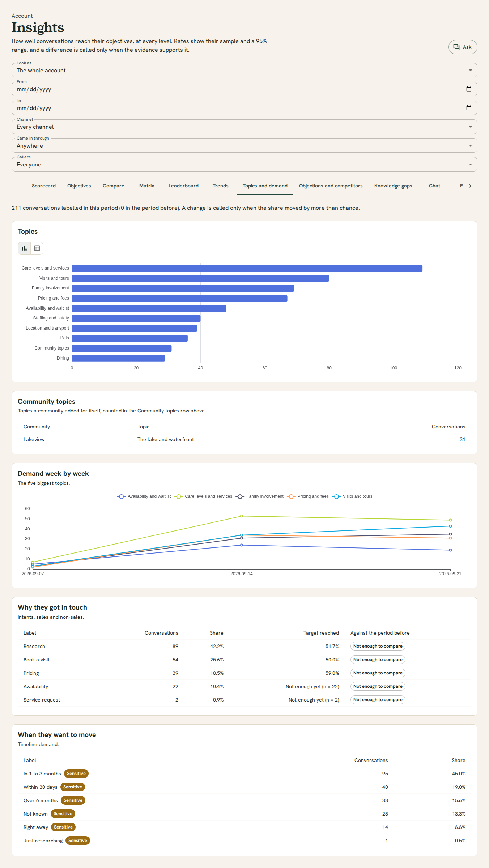
Task: Click the Ask chat button
Action: point(463,47)
